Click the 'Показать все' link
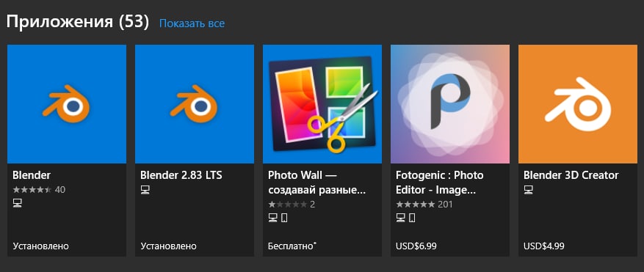This screenshot has width=644, height=272. coord(192,23)
